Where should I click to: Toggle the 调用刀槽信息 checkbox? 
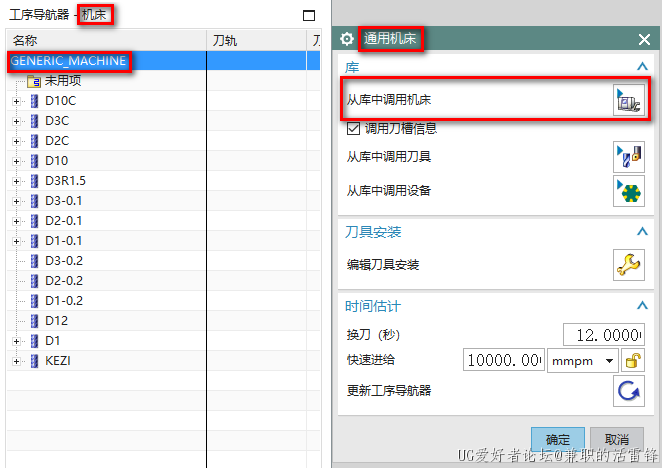click(x=353, y=128)
